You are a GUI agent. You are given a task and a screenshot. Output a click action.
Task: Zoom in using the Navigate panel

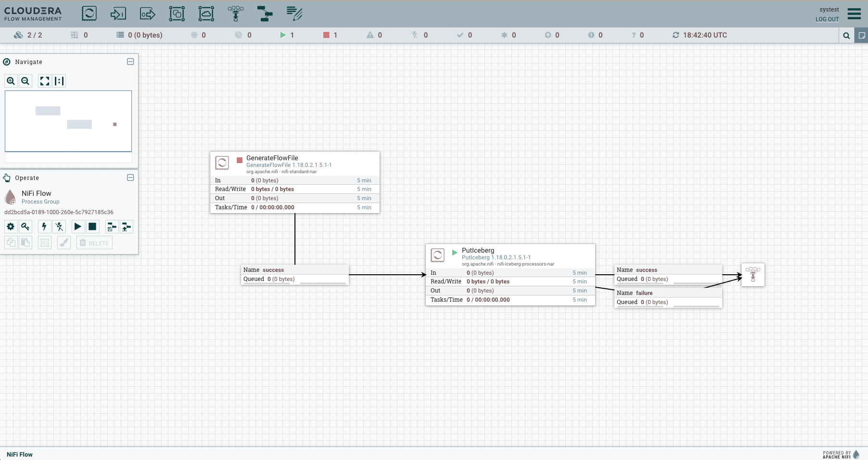point(11,81)
